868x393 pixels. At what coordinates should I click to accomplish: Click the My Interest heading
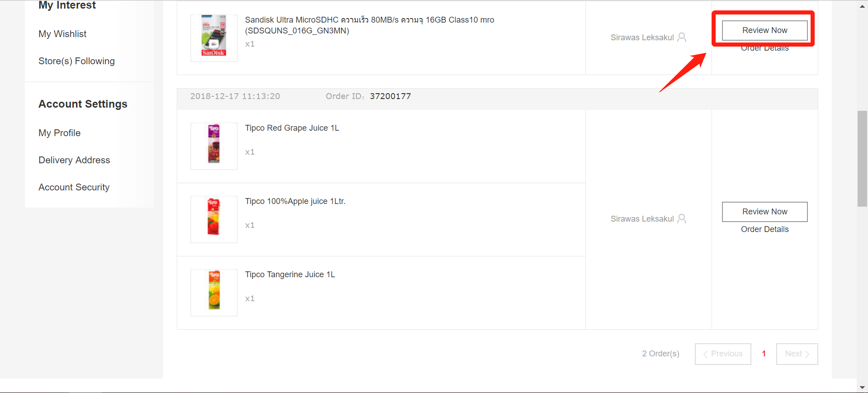pyautogui.click(x=67, y=5)
